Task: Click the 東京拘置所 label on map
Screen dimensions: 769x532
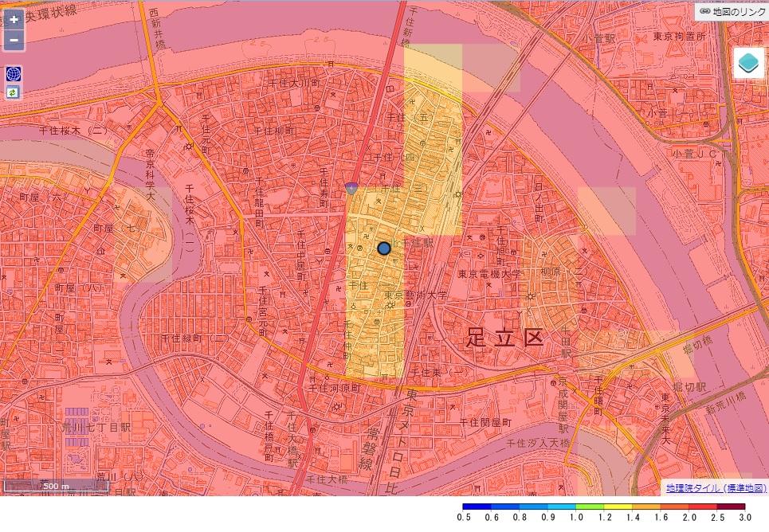Action: [679, 37]
